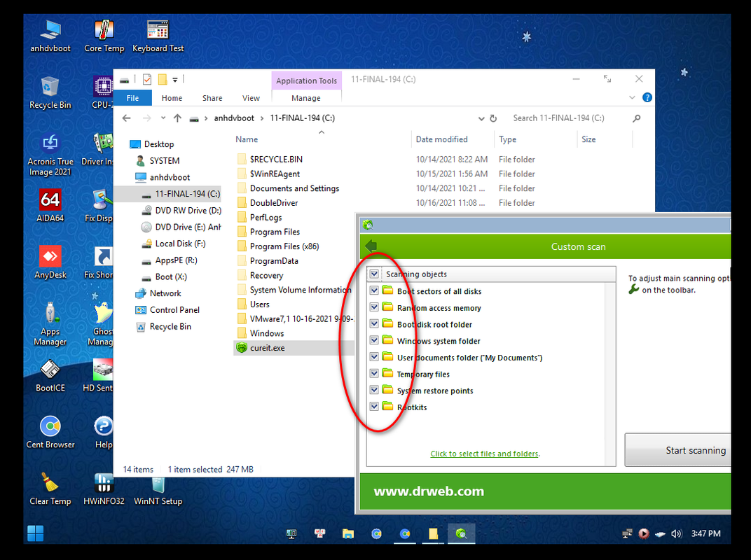This screenshot has width=751, height=560.
Task: Switch to Share ribbon tab
Action: click(x=212, y=98)
